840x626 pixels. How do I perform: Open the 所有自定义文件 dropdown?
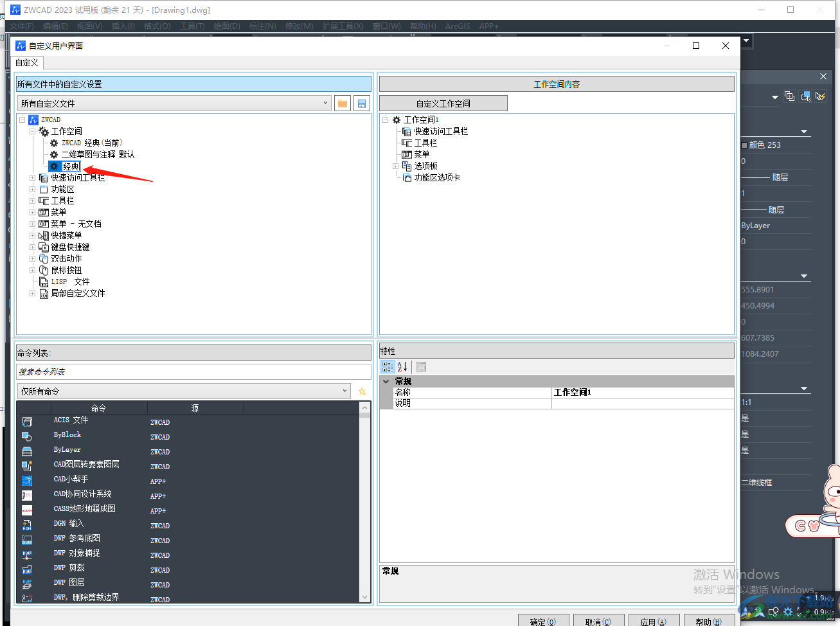coord(326,103)
